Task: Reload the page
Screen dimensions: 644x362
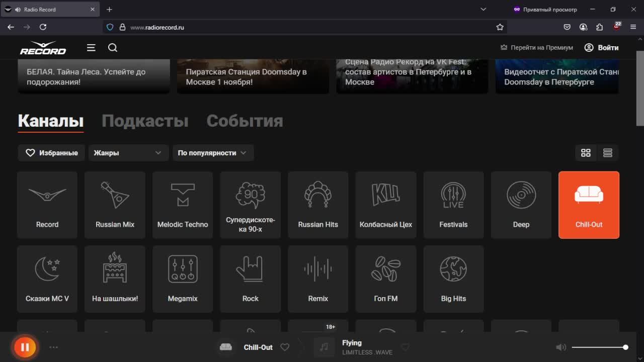Action: (43, 27)
